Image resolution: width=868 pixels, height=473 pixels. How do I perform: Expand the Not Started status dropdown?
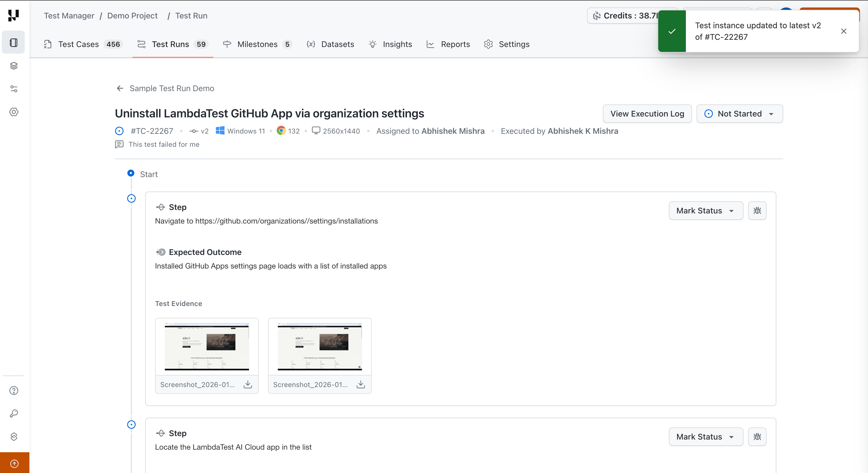coord(740,114)
